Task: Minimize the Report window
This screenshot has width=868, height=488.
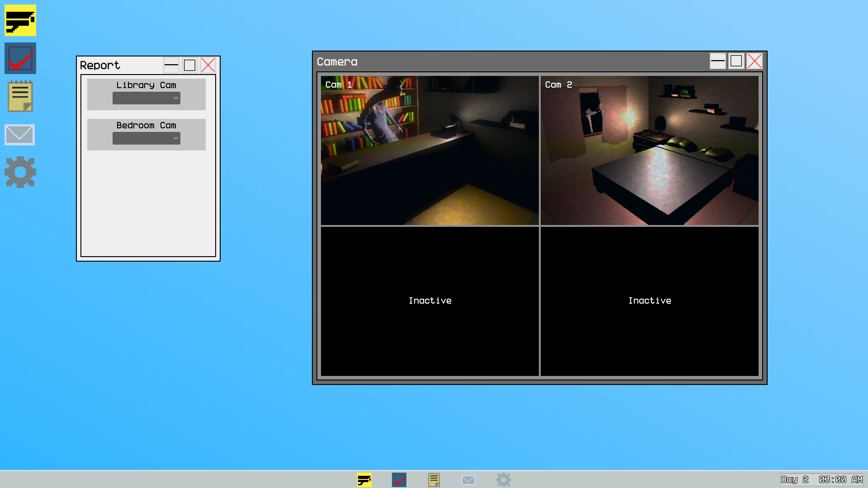Action: (171, 65)
